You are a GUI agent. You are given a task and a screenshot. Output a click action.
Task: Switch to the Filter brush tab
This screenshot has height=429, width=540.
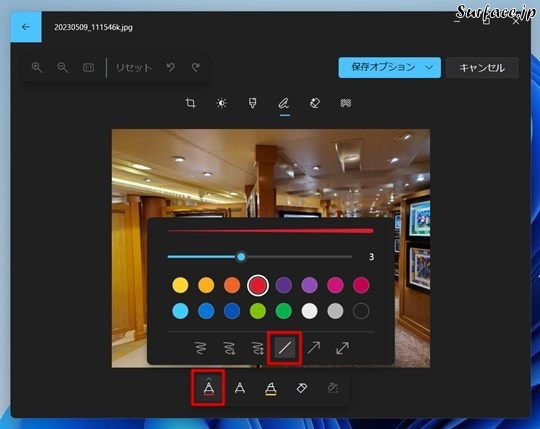[252, 103]
